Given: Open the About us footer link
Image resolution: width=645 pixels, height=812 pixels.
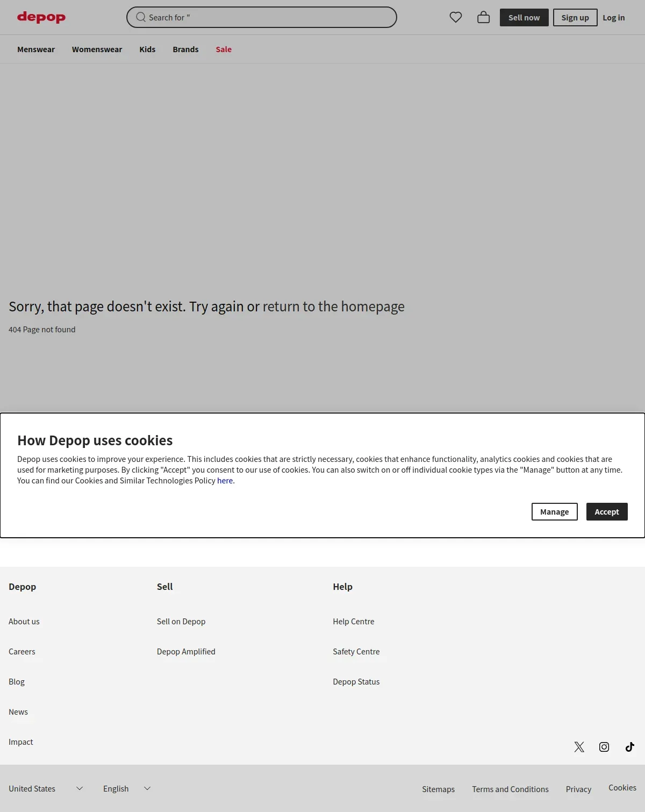Looking at the screenshot, I should coord(24,622).
